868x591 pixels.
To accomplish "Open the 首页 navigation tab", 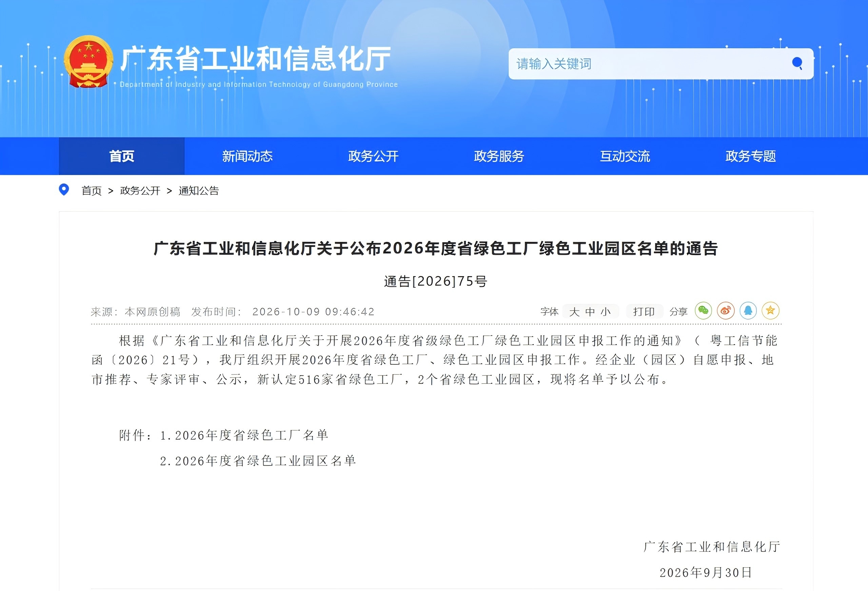I will click(x=122, y=156).
